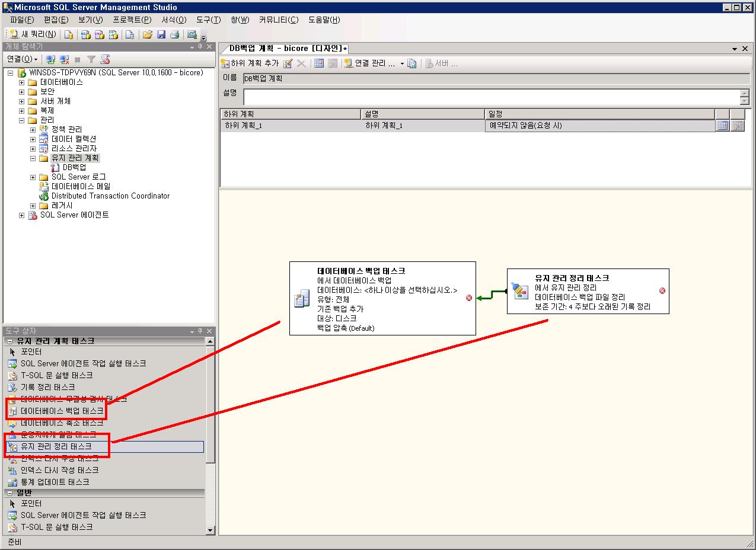Image resolution: width=756 pixels, height=550 pixels.
Task: Expand the 보안 node
Action: click(x=22, y=92)
